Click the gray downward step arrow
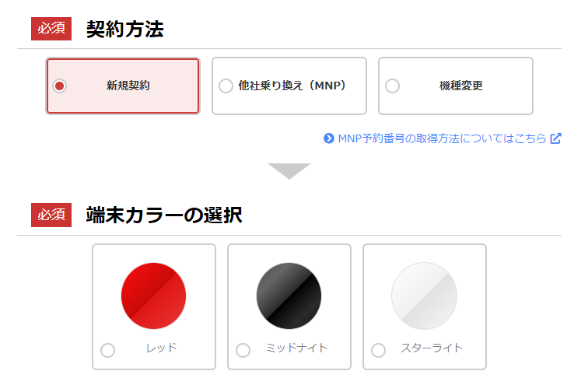Screen dimensions: 588x392 (289, 171)
